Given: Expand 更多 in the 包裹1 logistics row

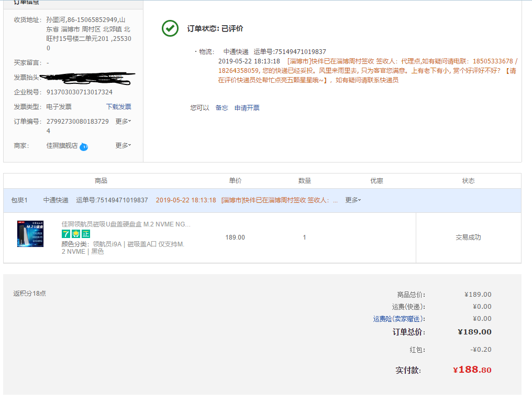Looking at the screenshot, I should click(353, 200).
